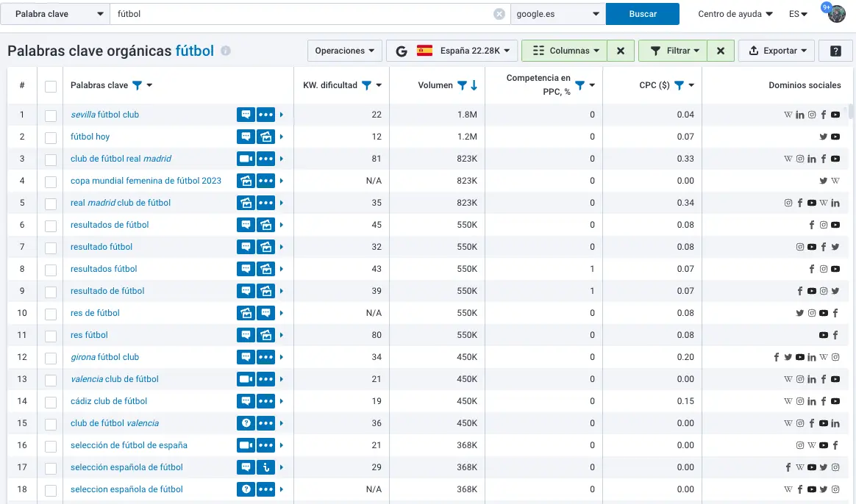856x504 pixels.
Task: Open the user profile avatar
Action: [837, 14]
